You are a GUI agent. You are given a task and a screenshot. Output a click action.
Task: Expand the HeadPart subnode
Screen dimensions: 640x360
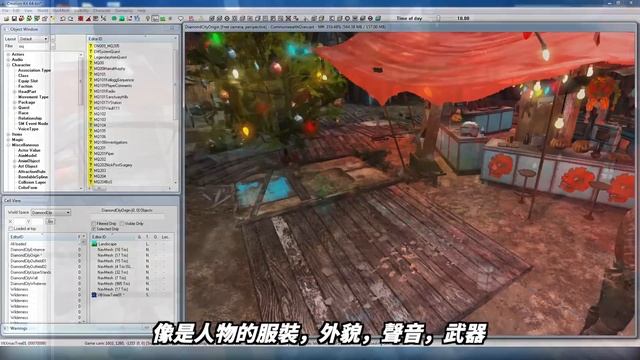15,91
